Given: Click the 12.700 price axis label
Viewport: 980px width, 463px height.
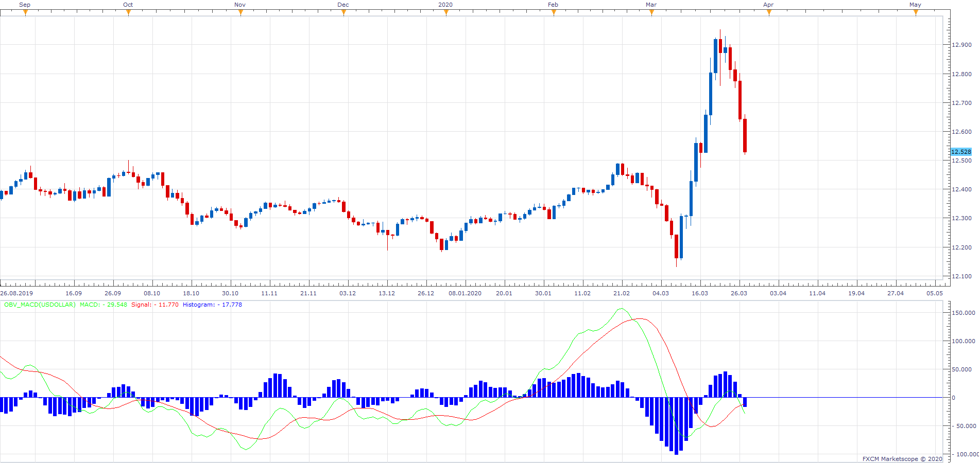Looking at the screenshot, I should click(x=961, y=103).
